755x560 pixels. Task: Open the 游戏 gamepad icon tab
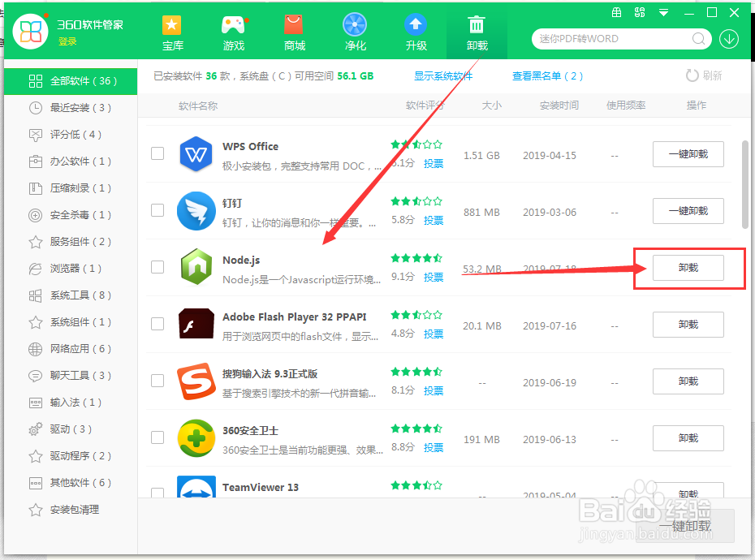click(234, 32)
